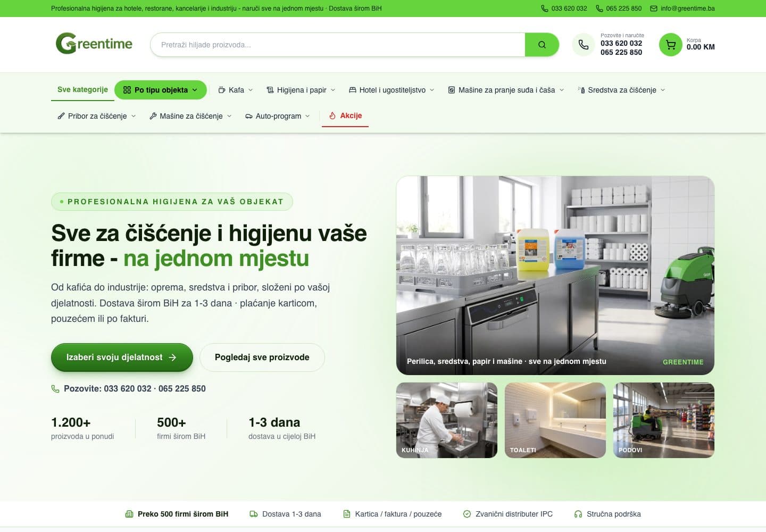Viewport: 766px width, 532px height.
Task: Click the round phone icon in the header
Action: click(x=584, y=45)
